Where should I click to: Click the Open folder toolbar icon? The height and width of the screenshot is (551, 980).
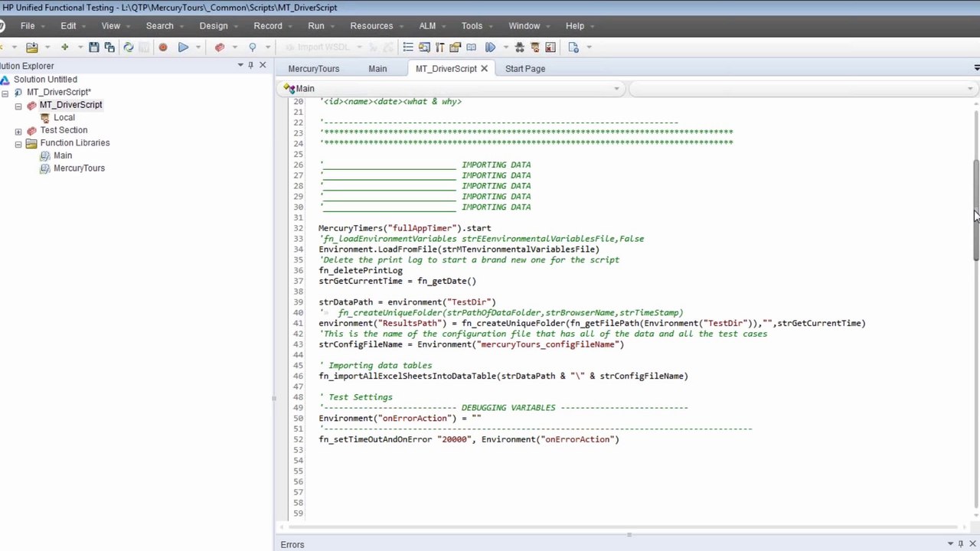coord(32,47)
